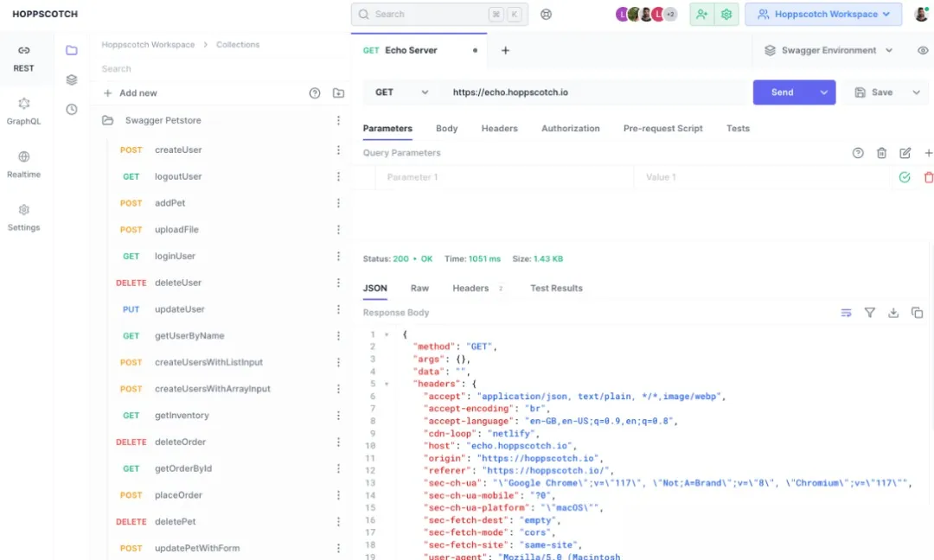
Task: Click the collections help question icon
Action: coord(315,92)
